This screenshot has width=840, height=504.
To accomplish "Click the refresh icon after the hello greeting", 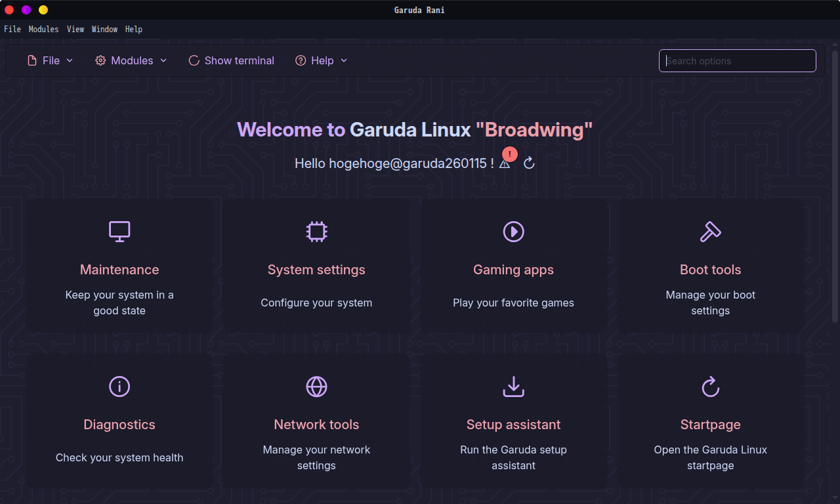I will pos(530,163).
